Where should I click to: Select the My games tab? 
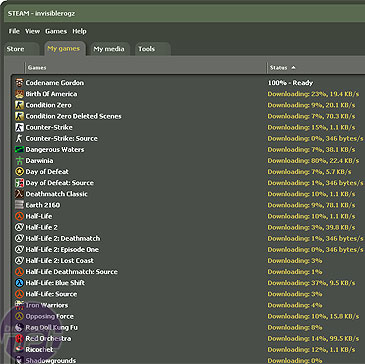coord(64,49)
